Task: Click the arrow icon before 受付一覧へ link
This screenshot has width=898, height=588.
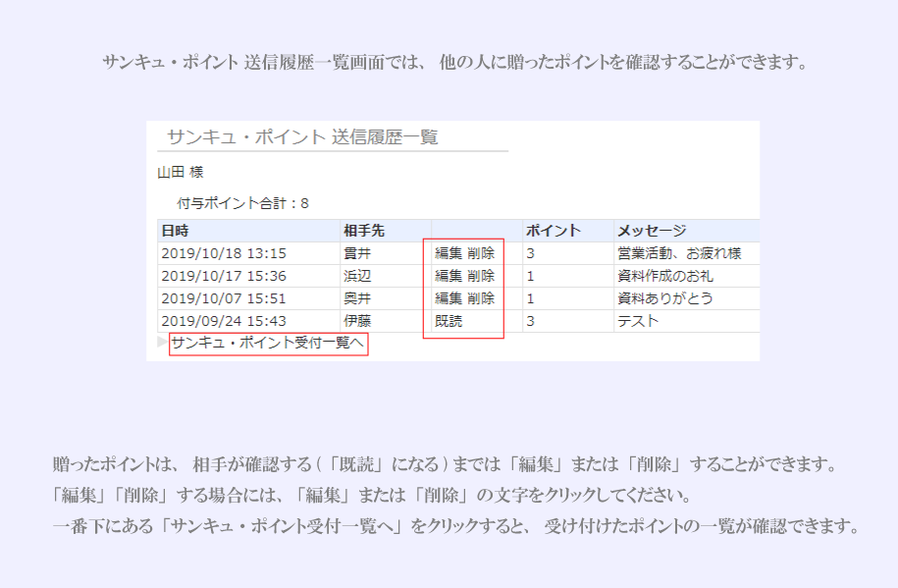Action: click(163, 343)
